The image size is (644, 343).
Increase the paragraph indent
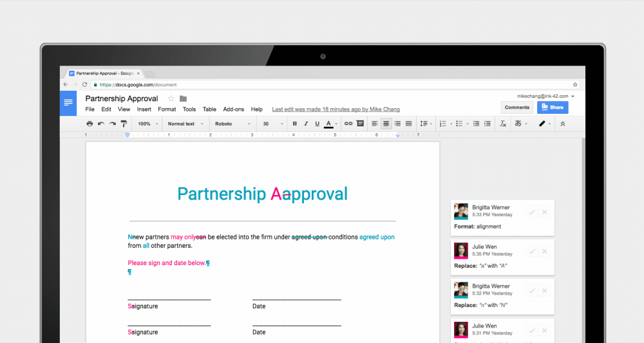pos(488,124)
